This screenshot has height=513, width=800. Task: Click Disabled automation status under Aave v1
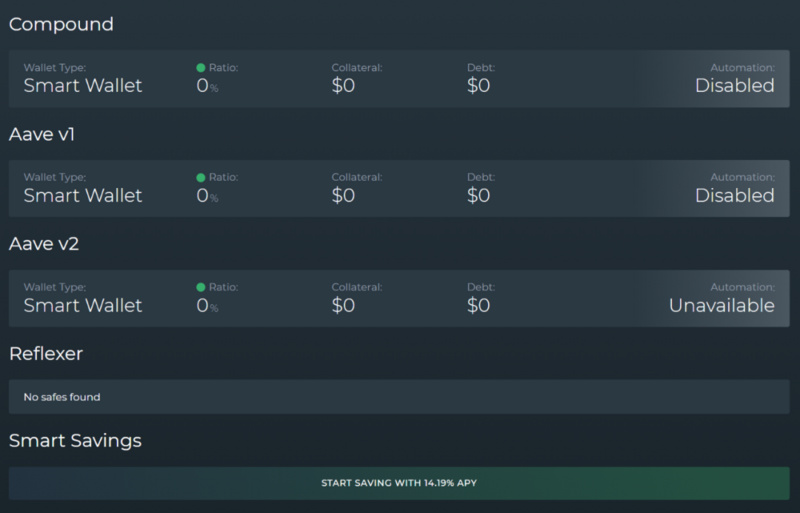735,196
